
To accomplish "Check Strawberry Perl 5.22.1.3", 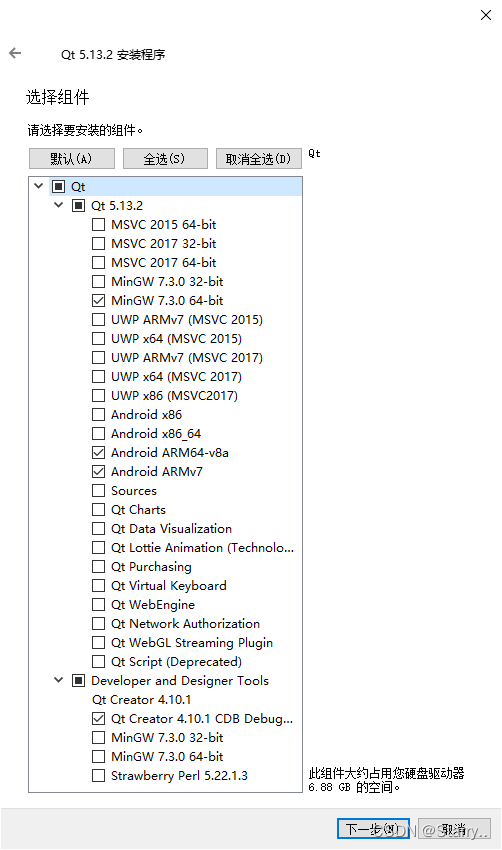I will pos(98,776).
